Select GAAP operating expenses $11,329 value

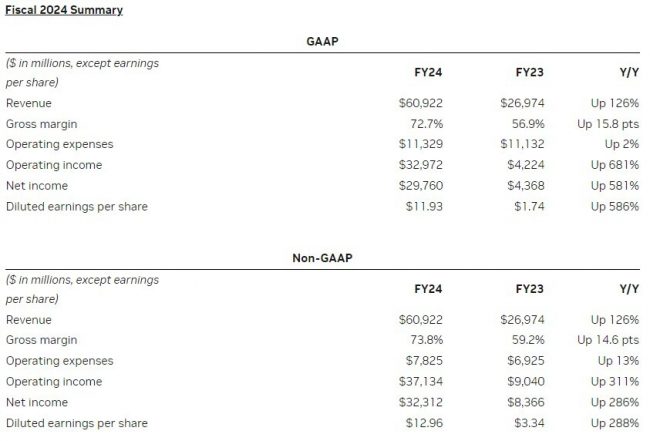[421, 144]
